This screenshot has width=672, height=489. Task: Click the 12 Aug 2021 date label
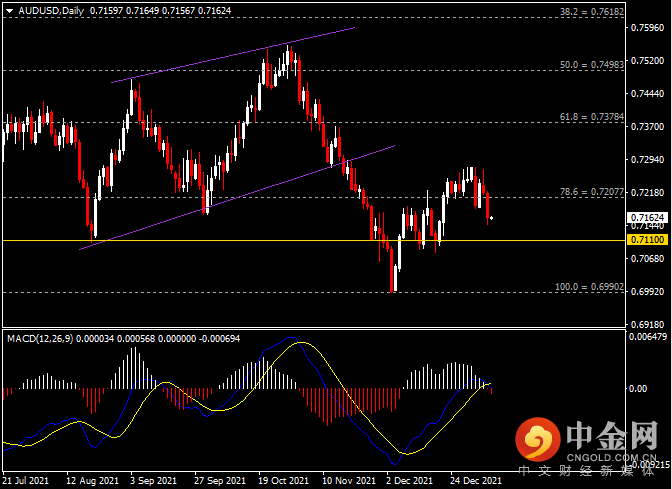pyautogui.click(x=92, y=481)
